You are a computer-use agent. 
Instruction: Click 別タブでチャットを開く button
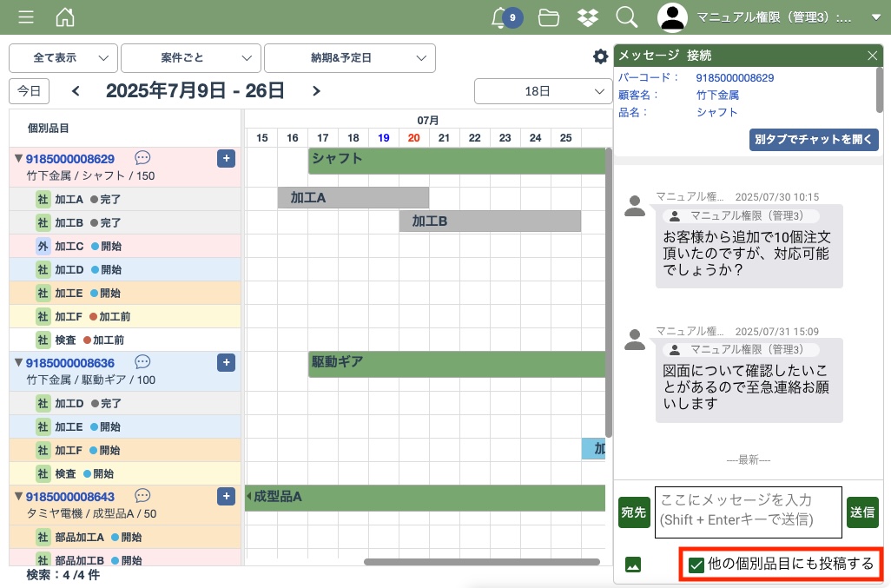[814, 140]
